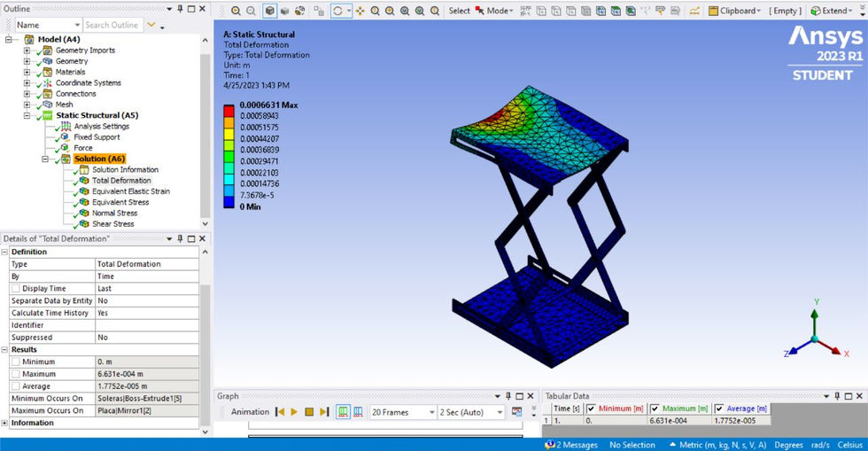This screenshot has height=451, width=868.
Task: Uncheck Maximum [m] column in Tabular Data
Action: pos(655,408)
